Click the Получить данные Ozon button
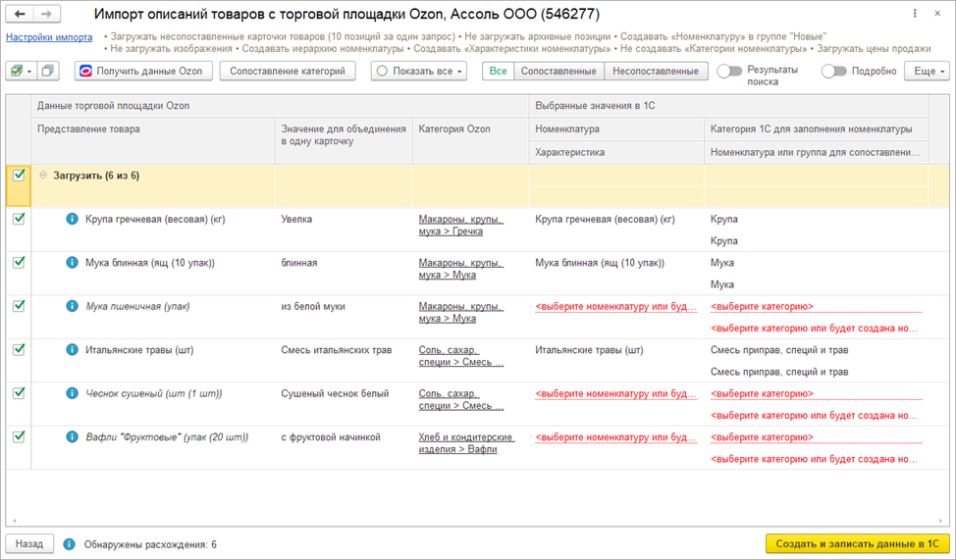 click(x=141, y=72)
